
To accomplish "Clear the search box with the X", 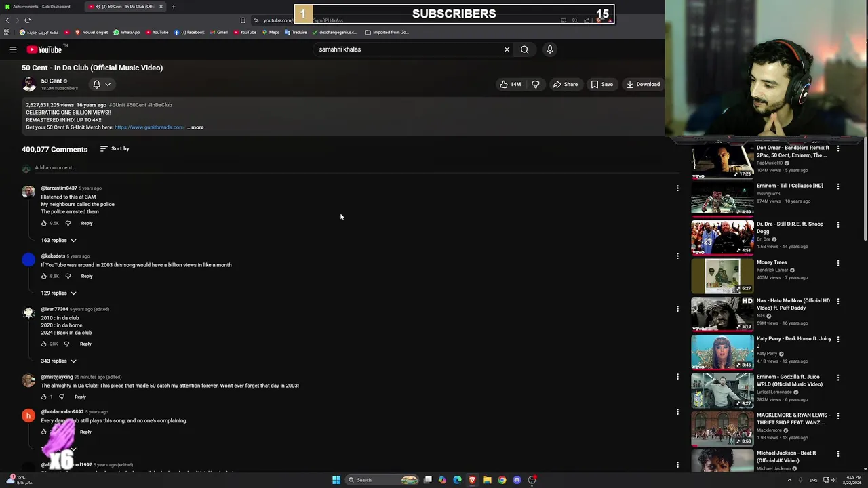I will (507, 49).
